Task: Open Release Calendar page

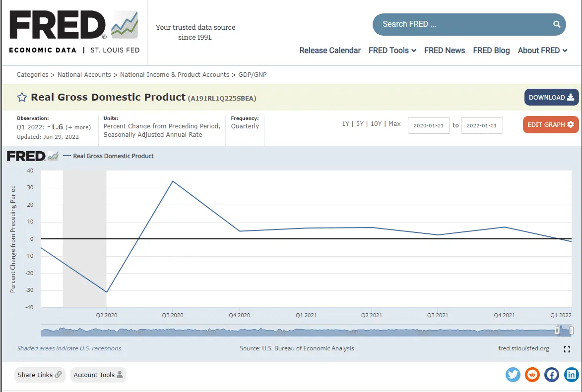Action: pos(330,51)
